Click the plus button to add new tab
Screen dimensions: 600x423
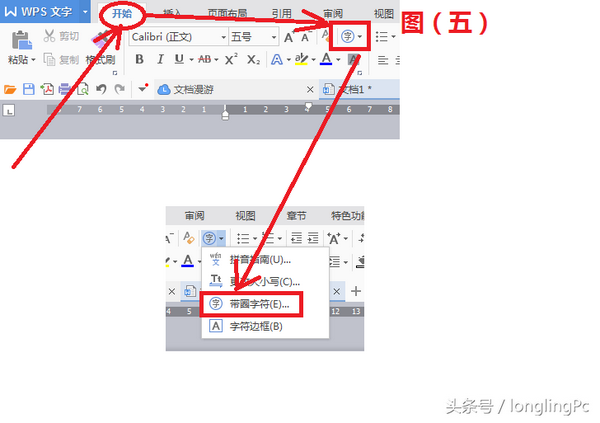[355, 290]
